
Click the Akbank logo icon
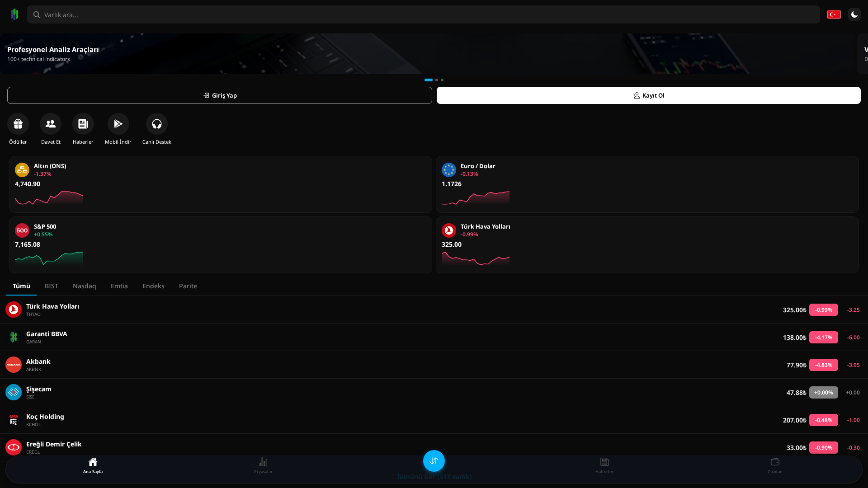tap(14, 365)
